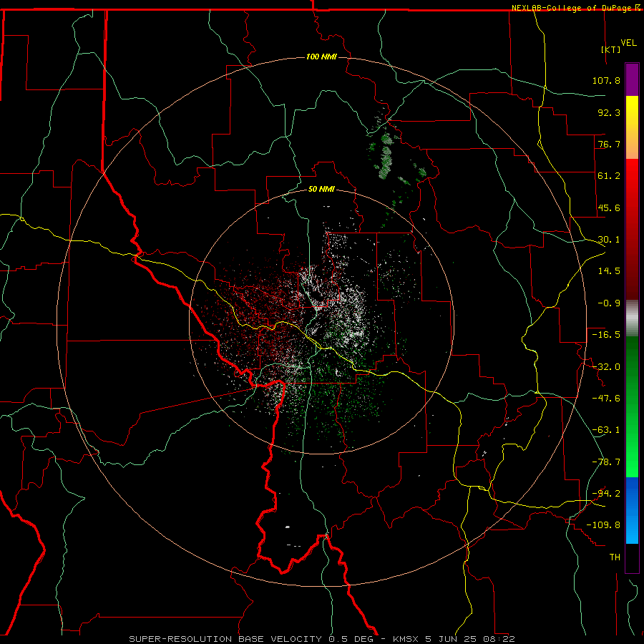Select the -63.1 legend value
This screenshot has width=644, height=644.
point(606,430)
